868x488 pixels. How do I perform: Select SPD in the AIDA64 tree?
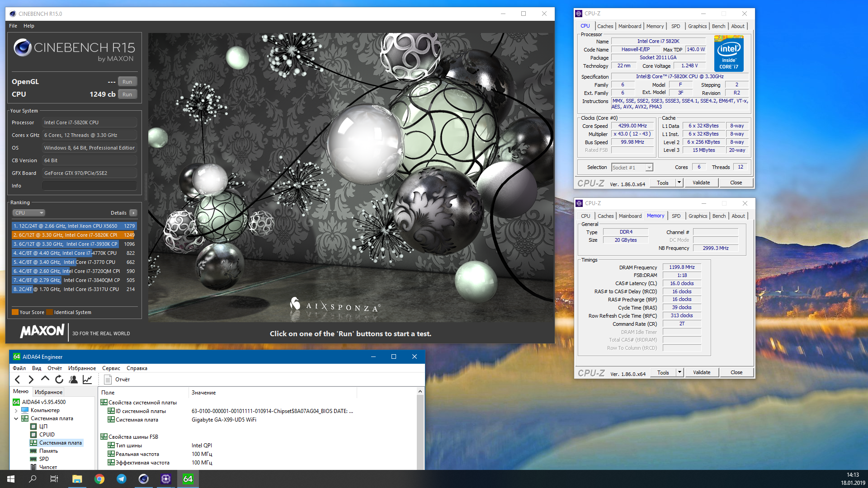click(x=44, y=459)
